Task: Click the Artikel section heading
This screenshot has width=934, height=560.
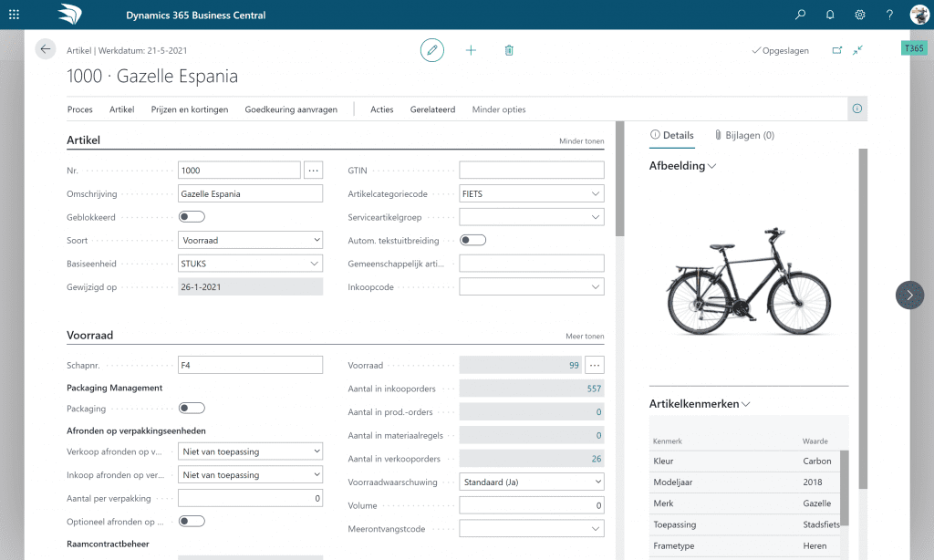Action: tap(83, 140)
